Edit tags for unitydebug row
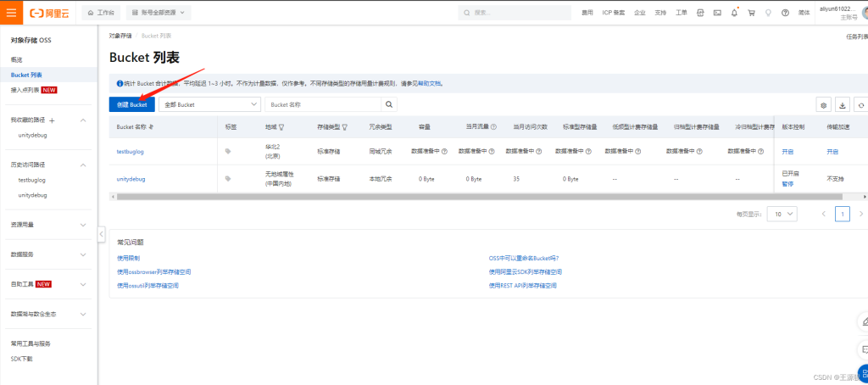The width and height of the screenshot is (868, 385). (x=228, y=178)
